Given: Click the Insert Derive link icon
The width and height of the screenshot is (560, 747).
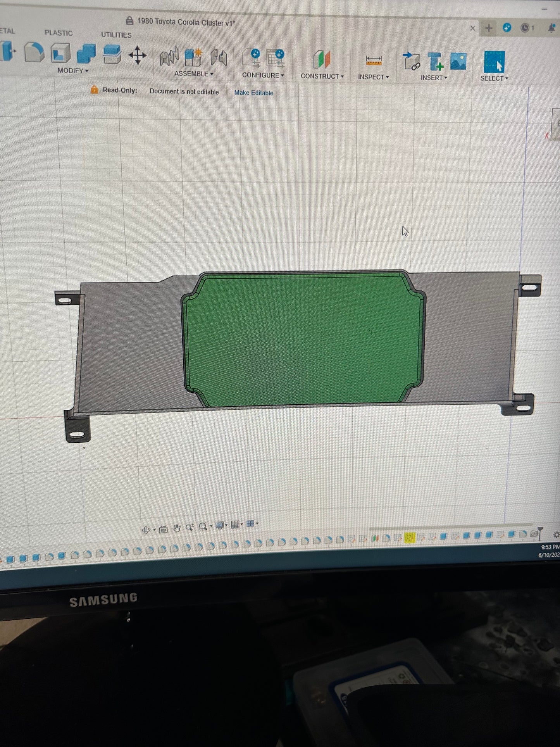Looking at the screenshot, I should pyautogui.click(x=412, y=61).
